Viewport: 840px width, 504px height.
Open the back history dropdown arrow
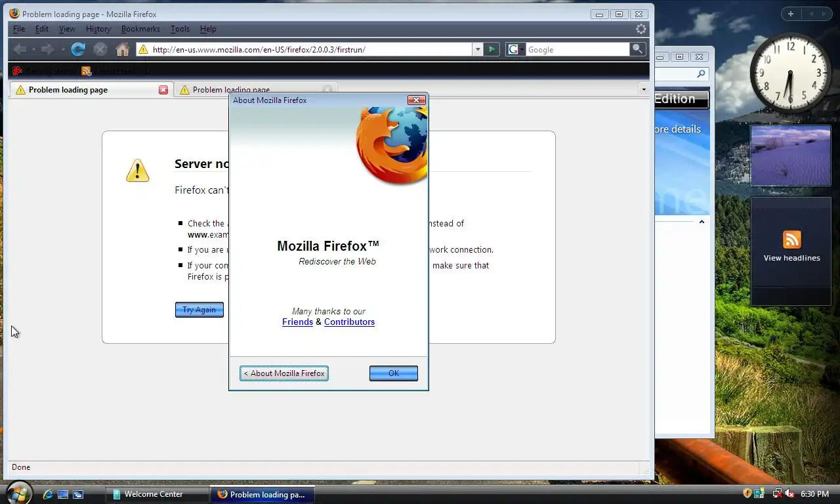point(33,49)
